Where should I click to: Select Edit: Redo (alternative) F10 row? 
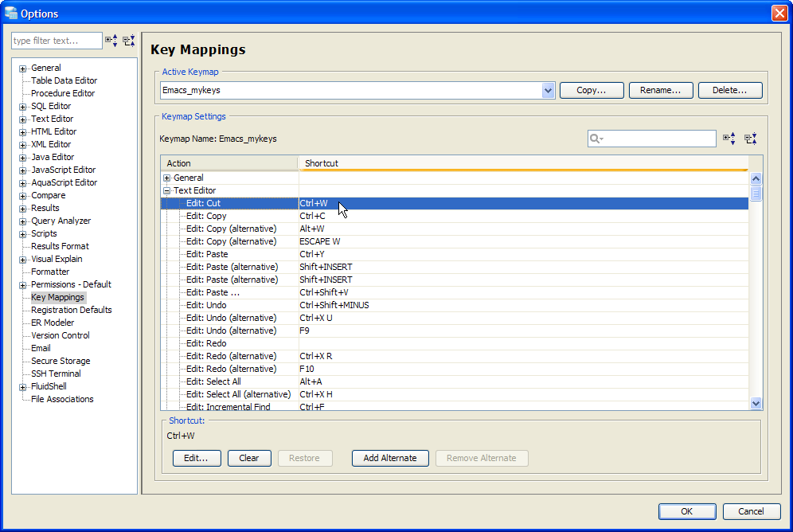click(x=454, y=370)
